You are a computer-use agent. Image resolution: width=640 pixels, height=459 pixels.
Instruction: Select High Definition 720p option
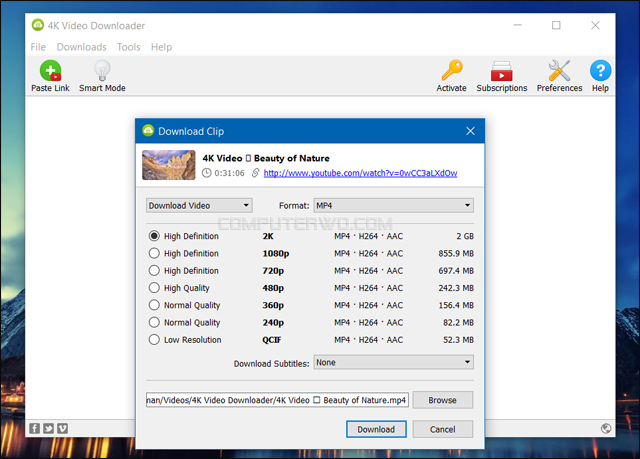click(154, 271)
